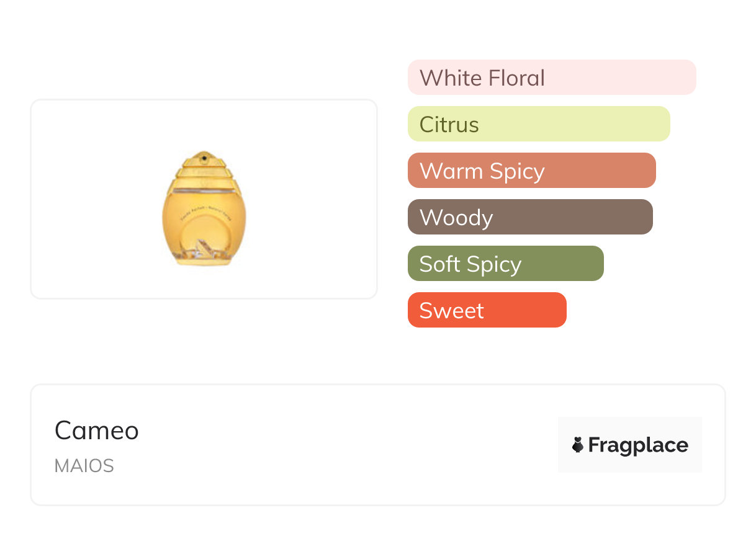Viewport: 756px width, 536px height.
Task: Click the crystal ornament inside the bottle base
Action: click(204, 251)
